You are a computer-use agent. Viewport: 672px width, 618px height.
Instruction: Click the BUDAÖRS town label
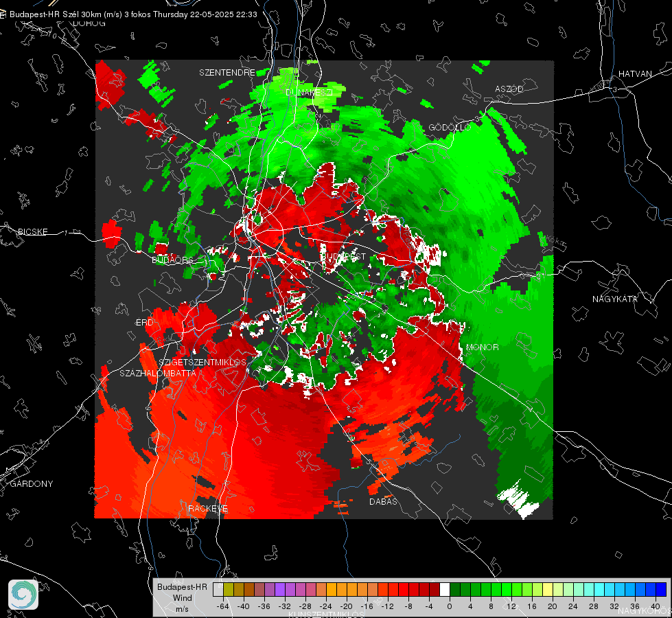click(173, 260)
